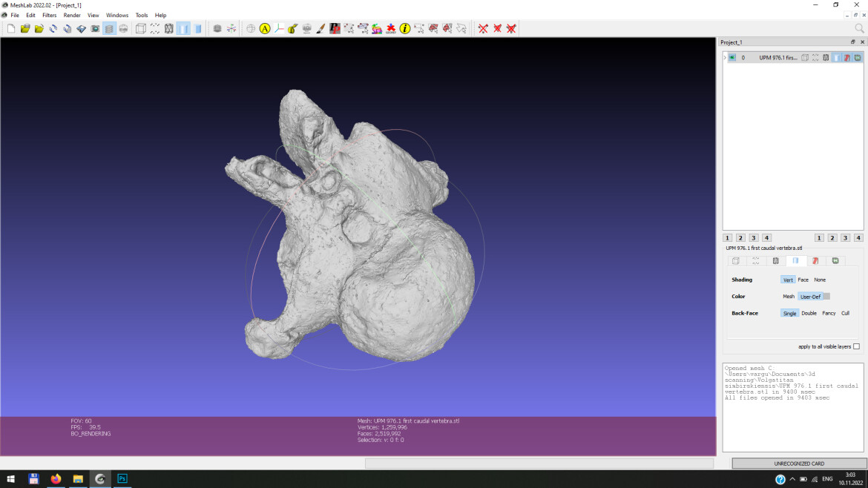The image size is (868, 488).
Task: Open the Render menu
Action: click(72, 15)
